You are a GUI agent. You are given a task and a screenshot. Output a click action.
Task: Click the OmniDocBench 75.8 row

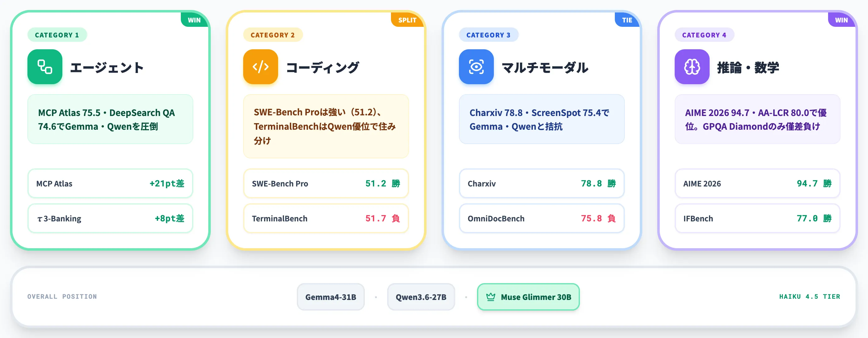coord(542,218)
